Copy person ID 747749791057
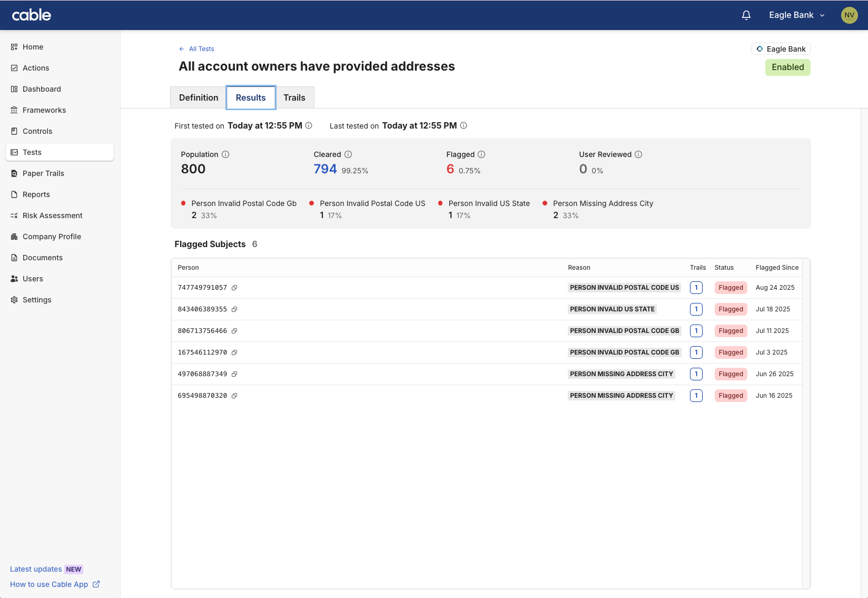Screen dimensions: 868x598 [234, 288]
